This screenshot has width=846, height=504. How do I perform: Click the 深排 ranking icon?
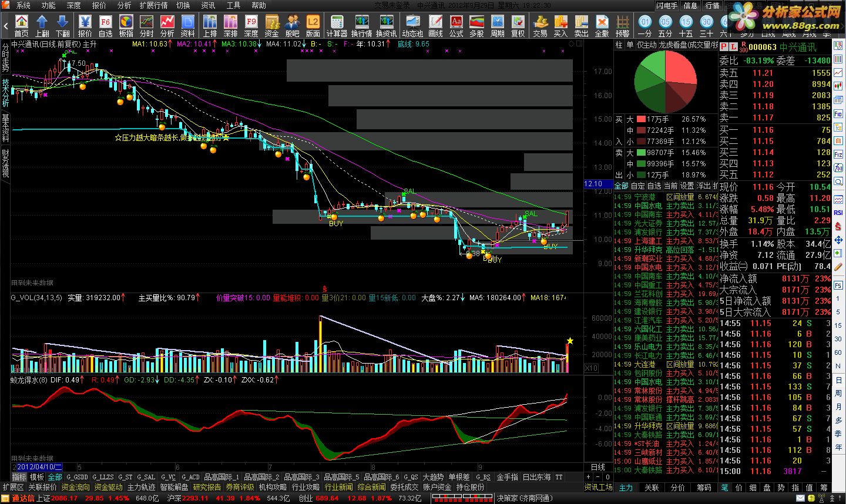(x=230, y=26)
